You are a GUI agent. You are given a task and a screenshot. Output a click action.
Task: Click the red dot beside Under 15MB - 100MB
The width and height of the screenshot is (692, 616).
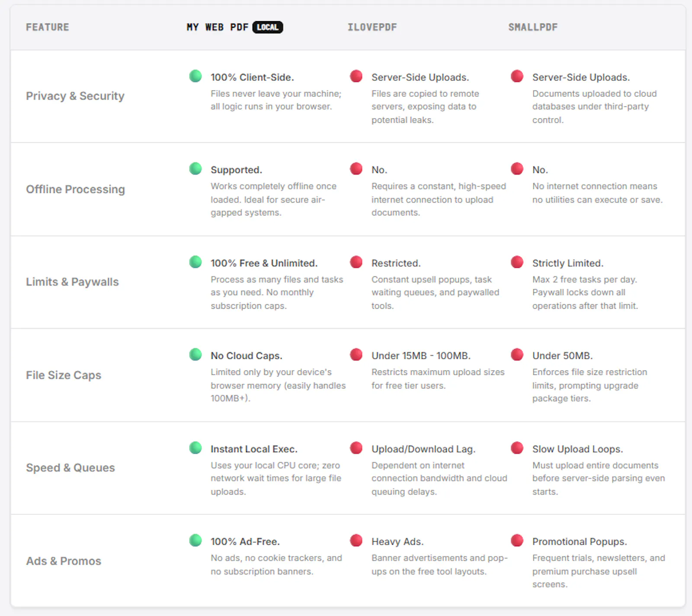tap(356, 354)
